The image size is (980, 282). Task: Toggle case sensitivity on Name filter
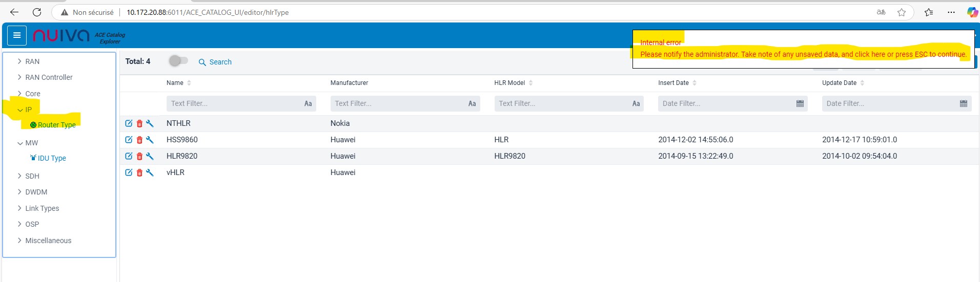point(308,104)
